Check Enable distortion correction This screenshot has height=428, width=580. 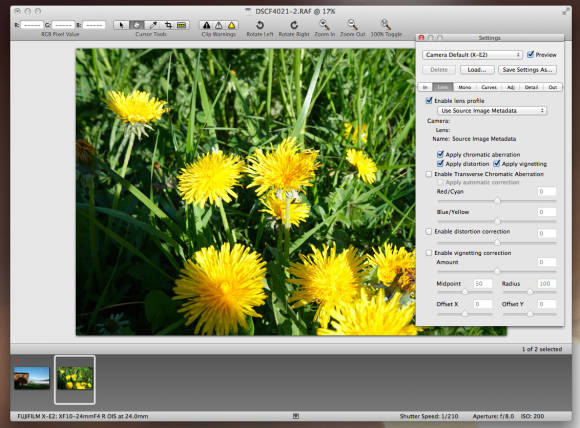pyautogui.click(x=429, y=231)
